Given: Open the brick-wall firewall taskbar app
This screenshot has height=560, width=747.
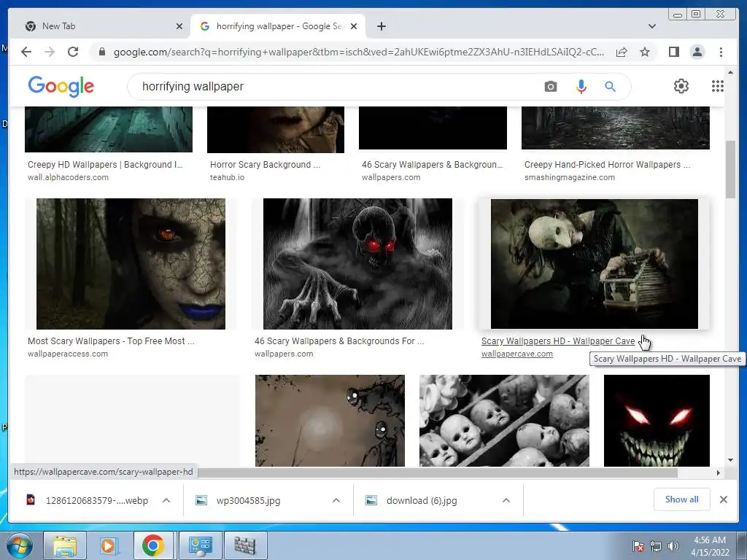Looking at the screenshot, I should (x=245, y=545).
